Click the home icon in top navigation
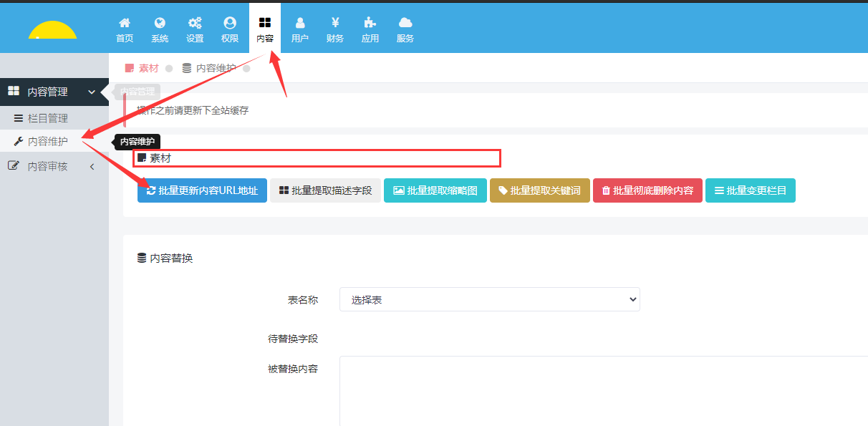The height and width of the screenshot is (426, 868). (x=125, y=24)
